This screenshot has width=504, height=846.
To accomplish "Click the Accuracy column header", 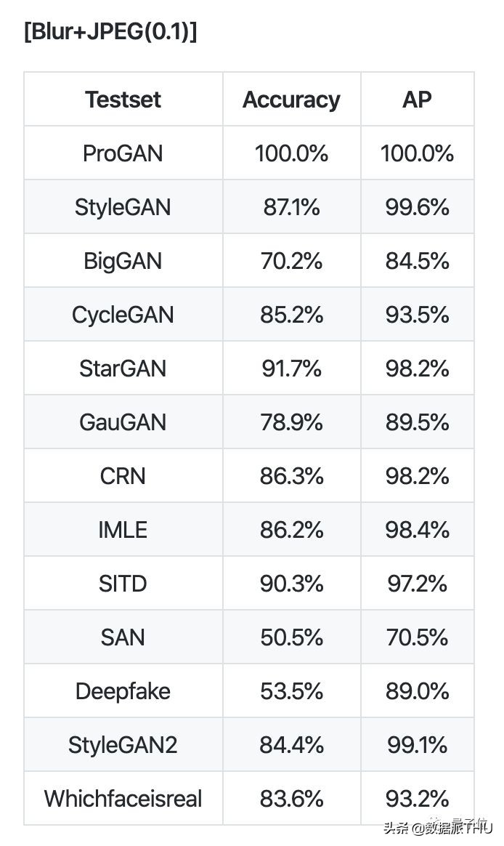I will [x=291, y=100].
